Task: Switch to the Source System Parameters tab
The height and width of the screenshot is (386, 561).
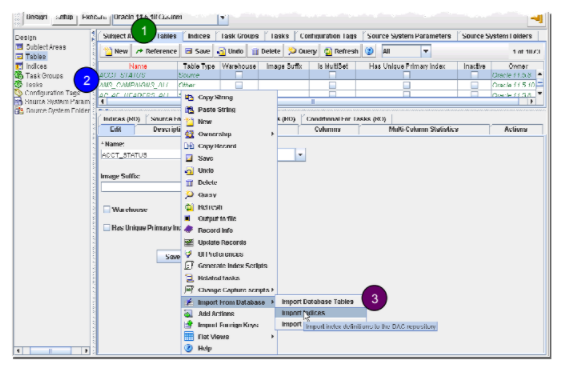Action: coord(409,36)
